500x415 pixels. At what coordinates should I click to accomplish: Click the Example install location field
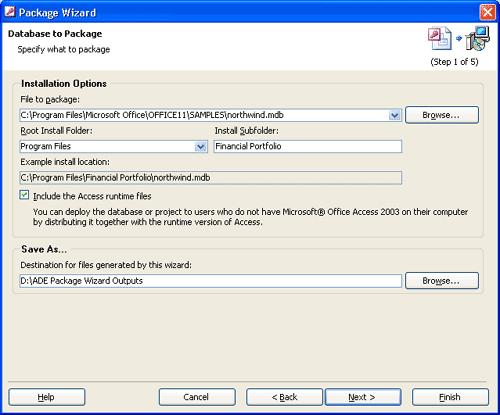(211, 178)
